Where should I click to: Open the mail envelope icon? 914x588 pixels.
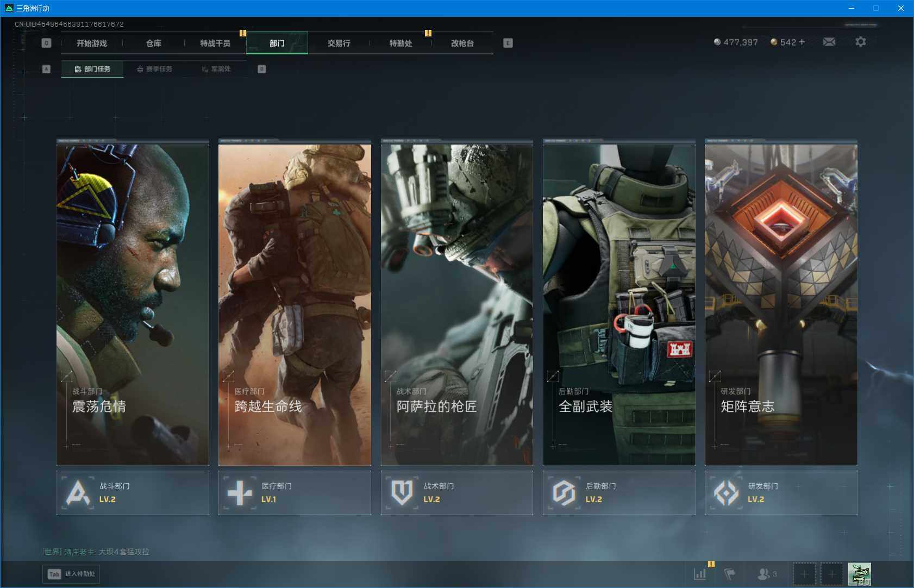pos(829,42)
